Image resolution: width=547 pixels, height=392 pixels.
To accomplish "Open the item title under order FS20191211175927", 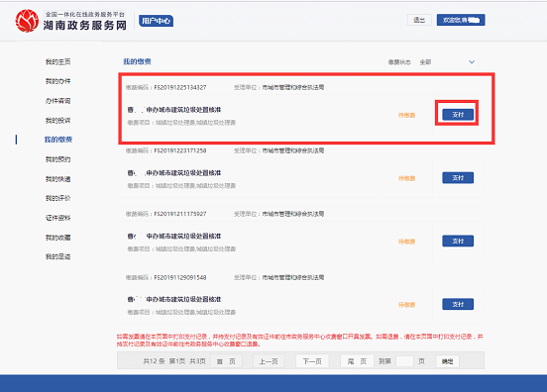I will point(174,237).
